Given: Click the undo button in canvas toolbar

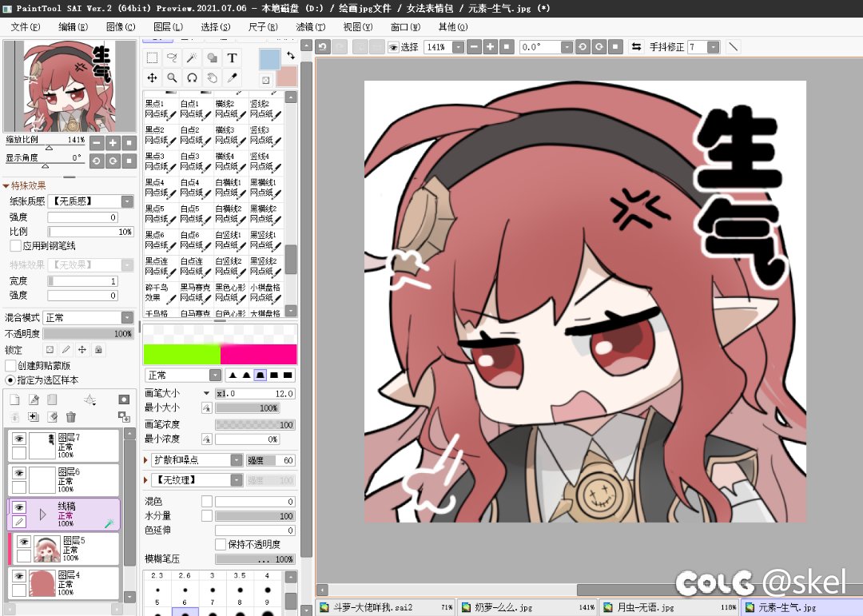Looking at the screenshot, I should tap(323, 47).
